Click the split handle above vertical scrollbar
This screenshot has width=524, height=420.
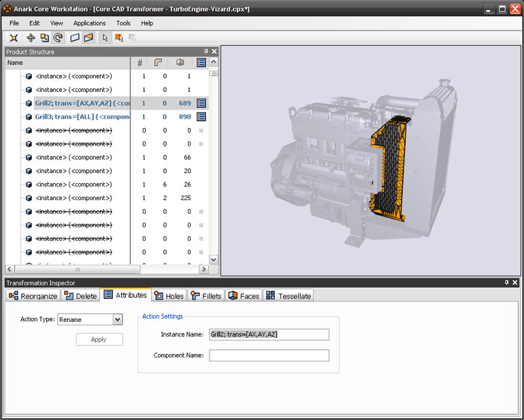[214, 73]
